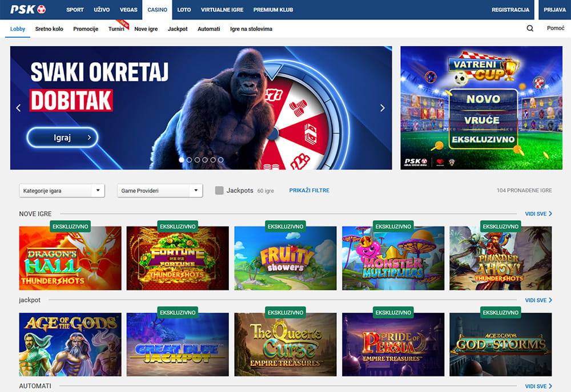Open God of Storms game
571x392 pixels.
point(501,344)
